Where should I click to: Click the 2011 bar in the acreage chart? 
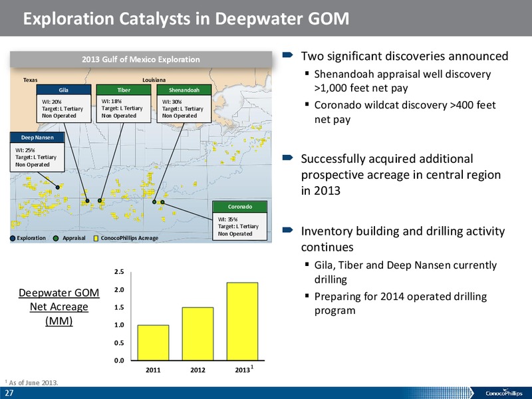click(153, 342)
